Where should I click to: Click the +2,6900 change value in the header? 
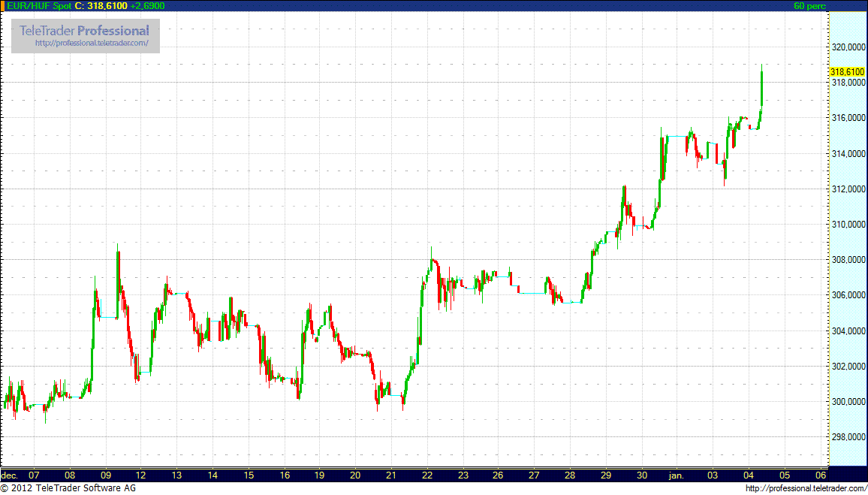[x=148, y=5]
